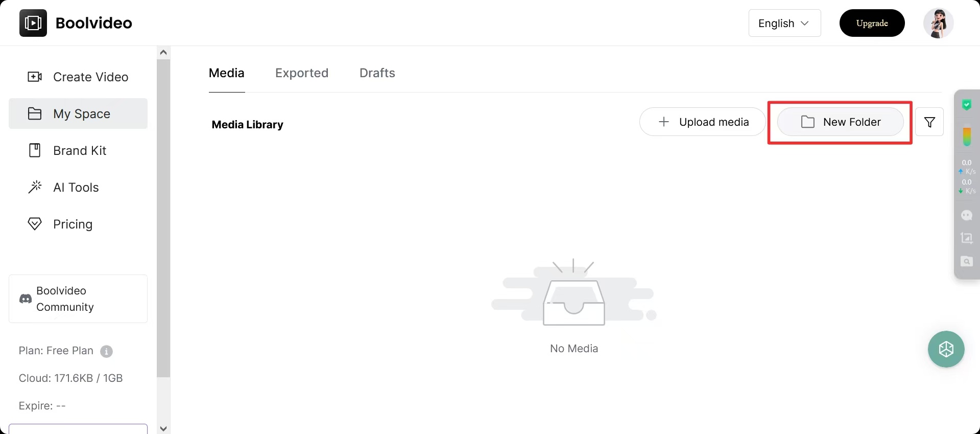The width and height of the screenshot is (980, 434).
Task: Click the Boolvideo logo icon
Action: point(33,23)
